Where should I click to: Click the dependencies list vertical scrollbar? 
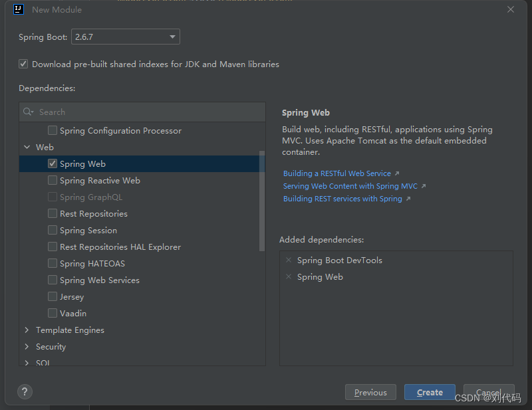262,199
